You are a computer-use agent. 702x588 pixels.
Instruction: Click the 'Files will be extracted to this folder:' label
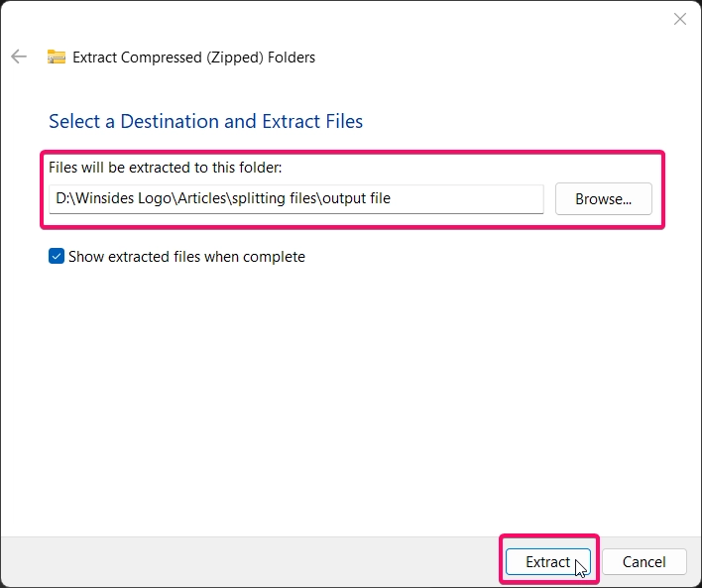(166, 168)
